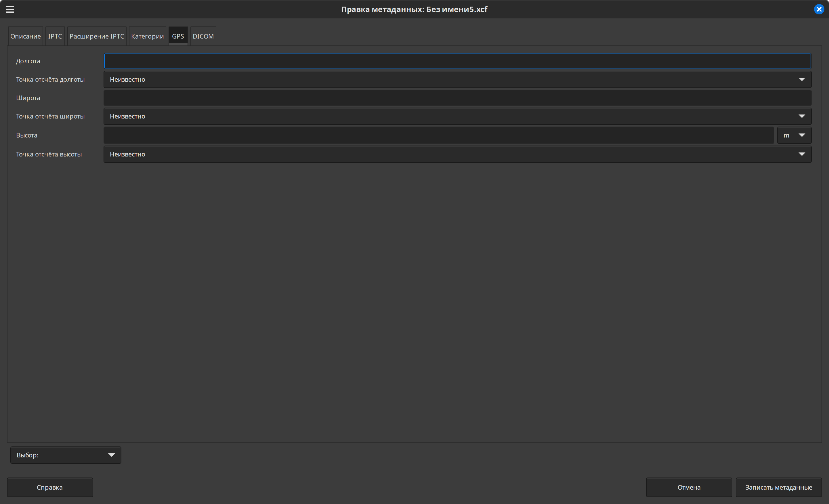Viewport: 829px width, 504px height.
Task: Click the Высота input field
Action: click(439, 135)
